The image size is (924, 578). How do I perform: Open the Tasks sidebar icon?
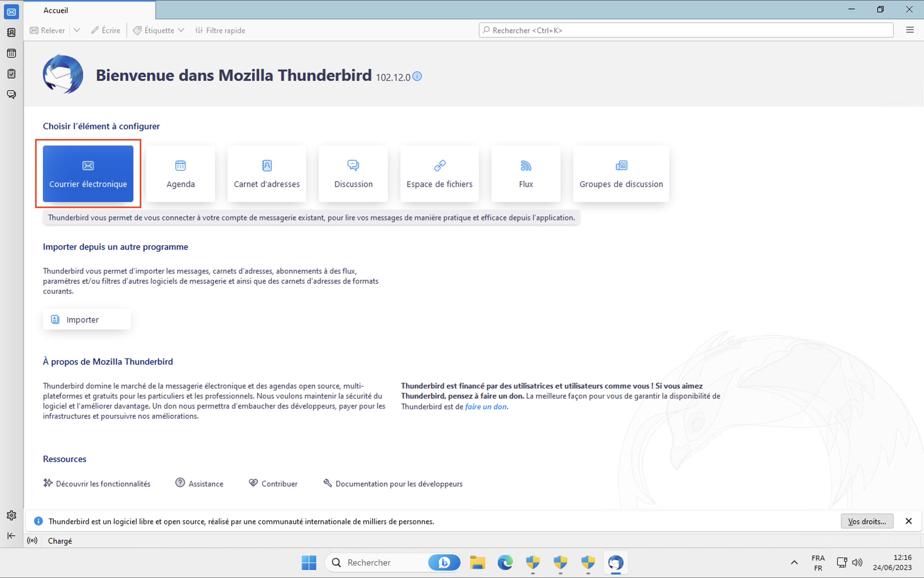click(x=12, y=74)
